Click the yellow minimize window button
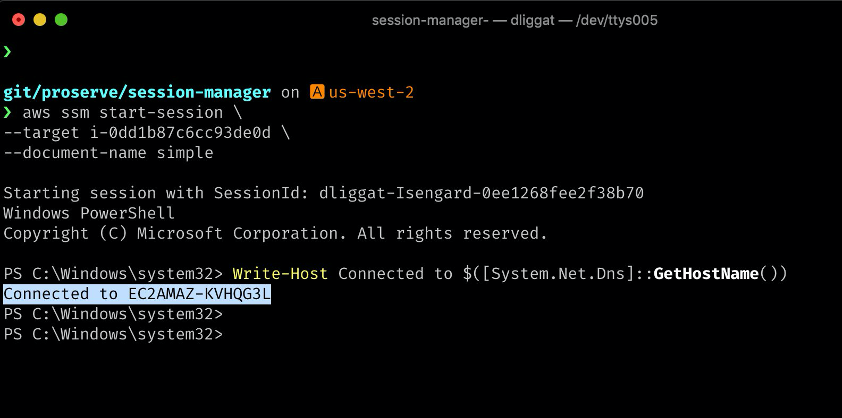Screen dimensions: 842x418 tap(40, 20)
